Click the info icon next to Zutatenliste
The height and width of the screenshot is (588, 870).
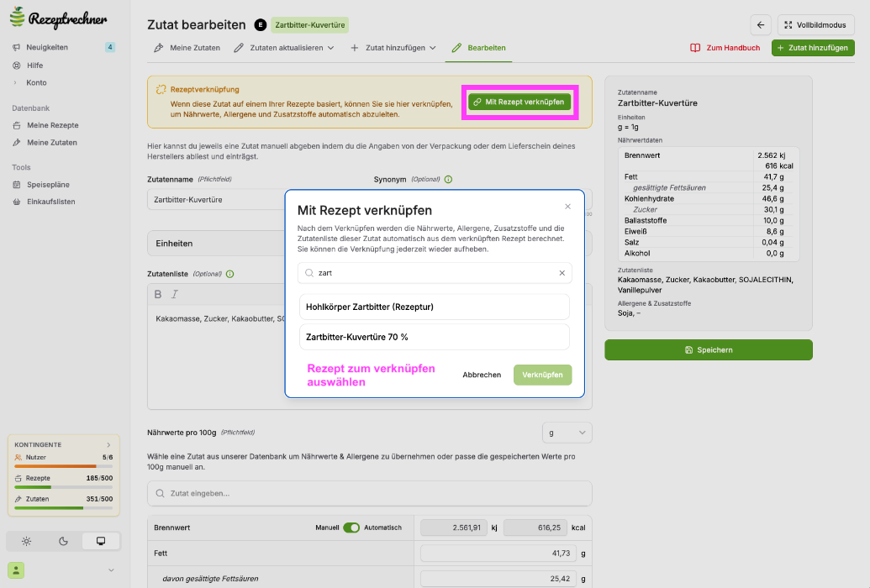(x=230, y=274)
